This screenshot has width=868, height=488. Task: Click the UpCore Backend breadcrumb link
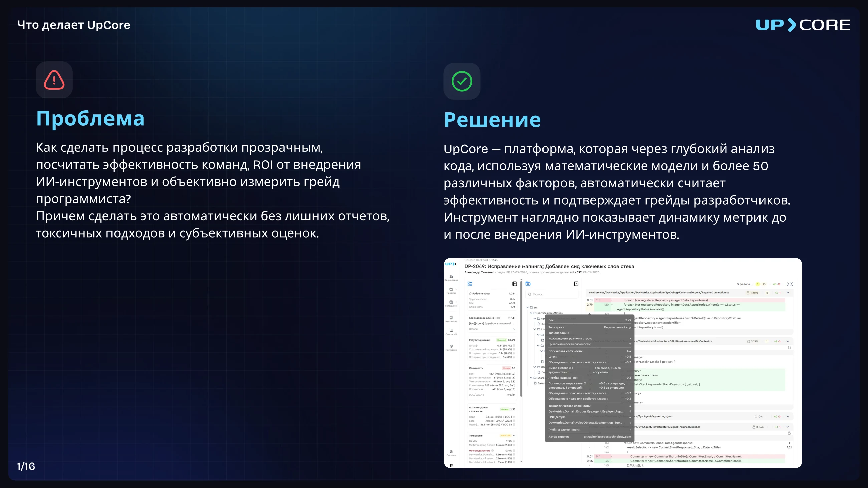(476, 260)
